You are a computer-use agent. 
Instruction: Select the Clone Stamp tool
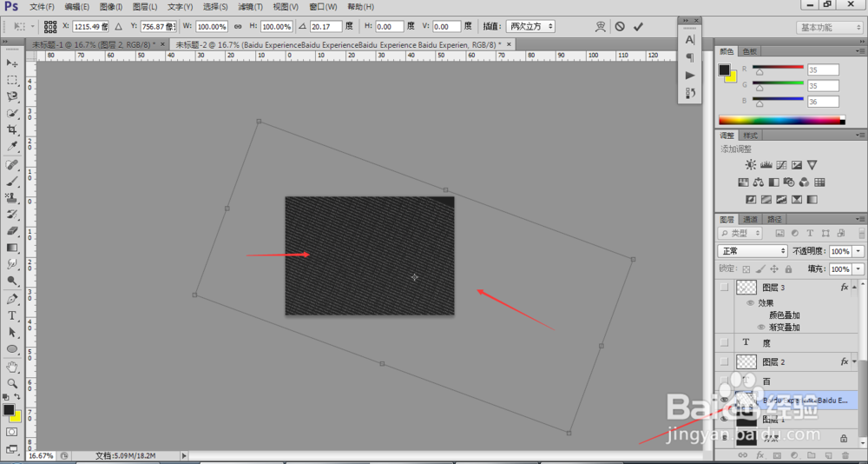click(x=12, y=197)
